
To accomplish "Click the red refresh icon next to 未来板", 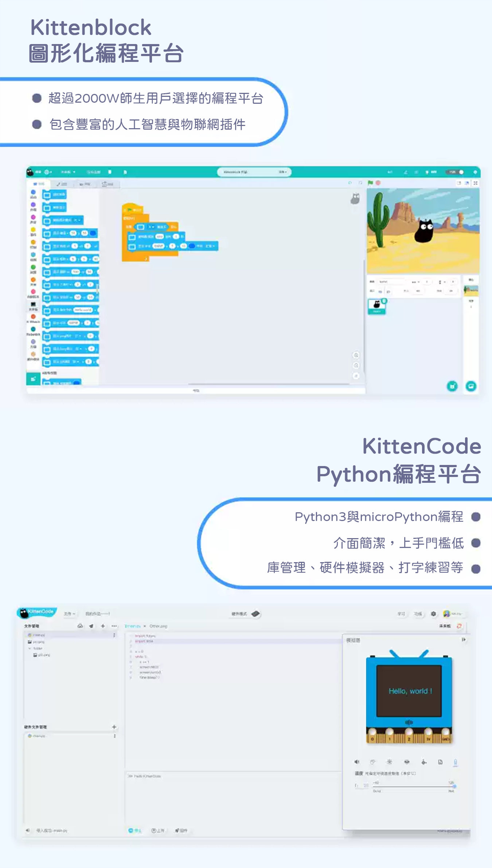I will point(459,626).
